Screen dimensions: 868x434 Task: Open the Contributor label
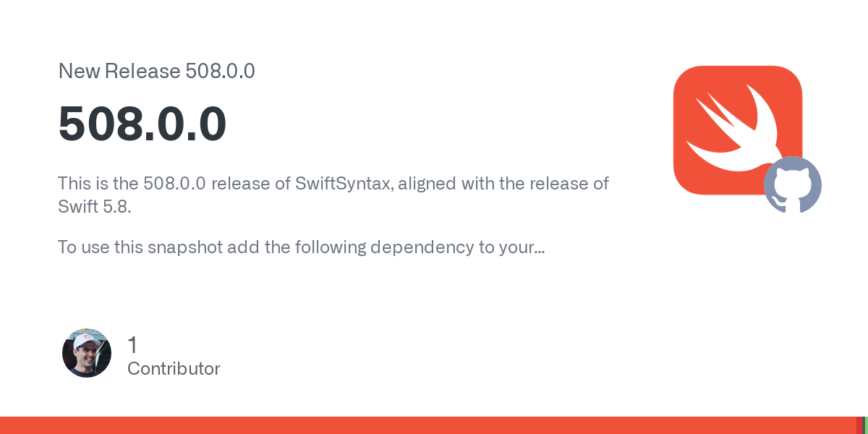(x=174, y=368)
